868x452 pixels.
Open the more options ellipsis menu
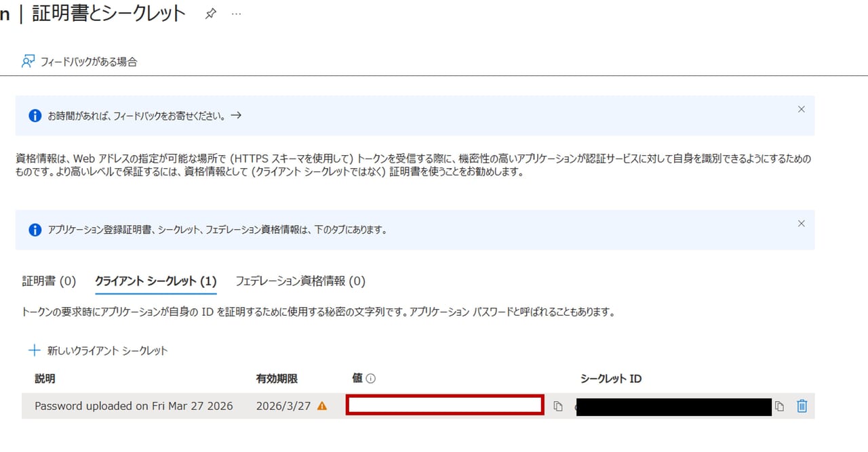click(236, 14)
